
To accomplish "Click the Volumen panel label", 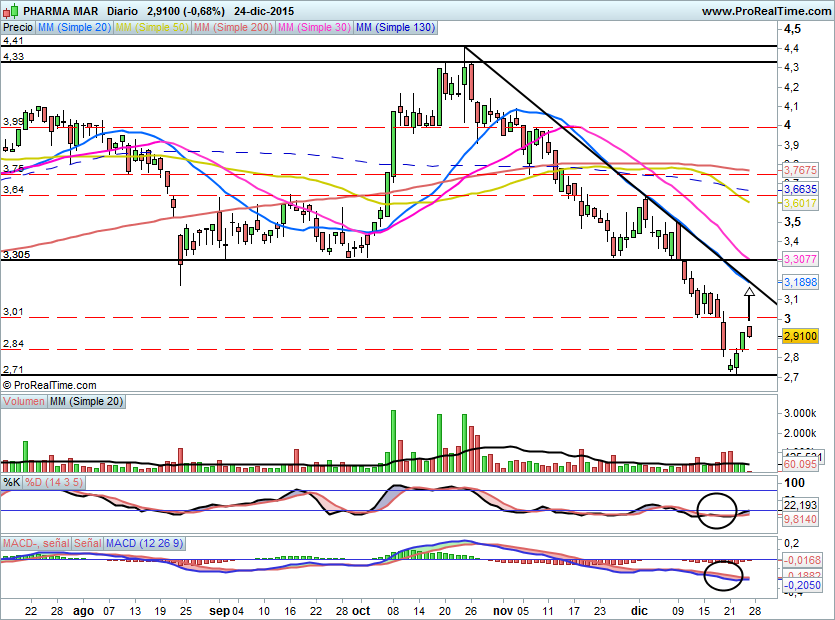I will coord(24,401).
